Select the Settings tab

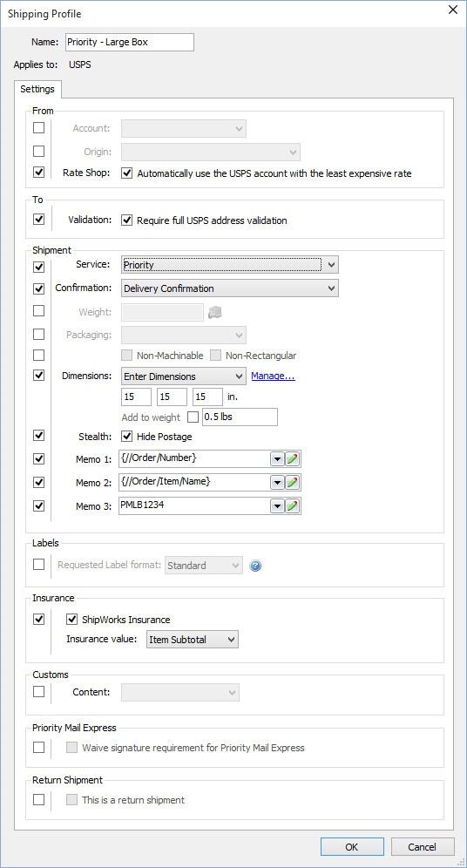pos(37,89)
